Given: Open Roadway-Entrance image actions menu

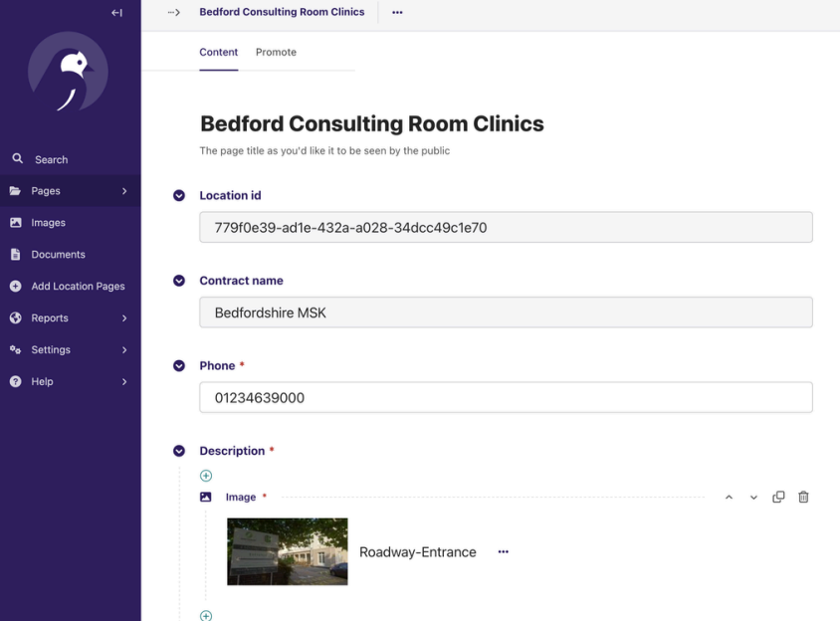Looking at the screenshot, I should click(x=503, y=551).
